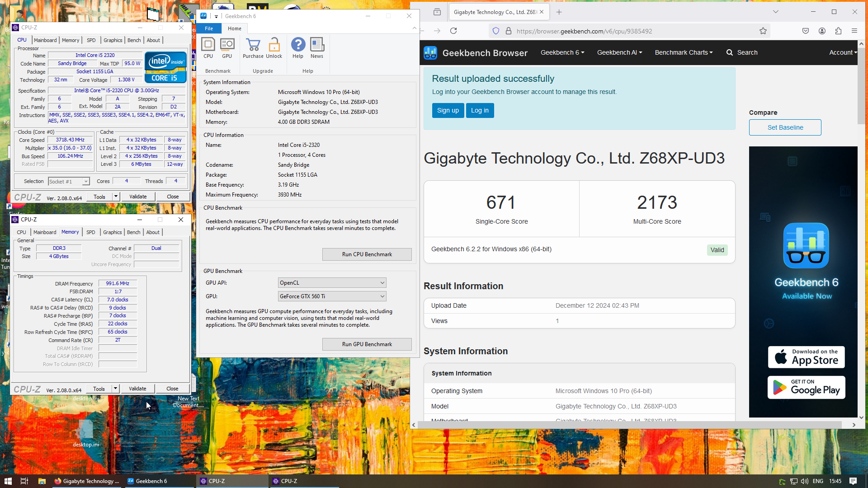The height and width of the screenshot is (488, 868).
Task: Click the Intel Core i5 logo in CPU-Z
Action: pyautogui.click(x=165, y=68)
